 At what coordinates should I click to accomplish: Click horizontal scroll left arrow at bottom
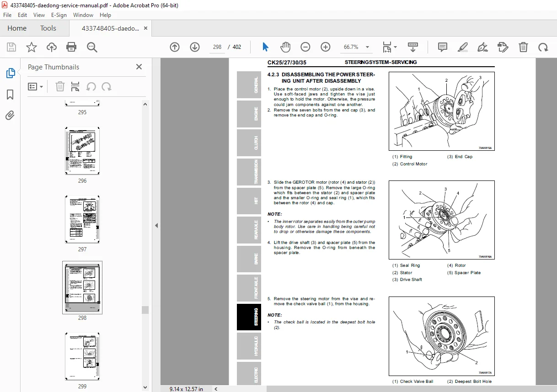216,389
